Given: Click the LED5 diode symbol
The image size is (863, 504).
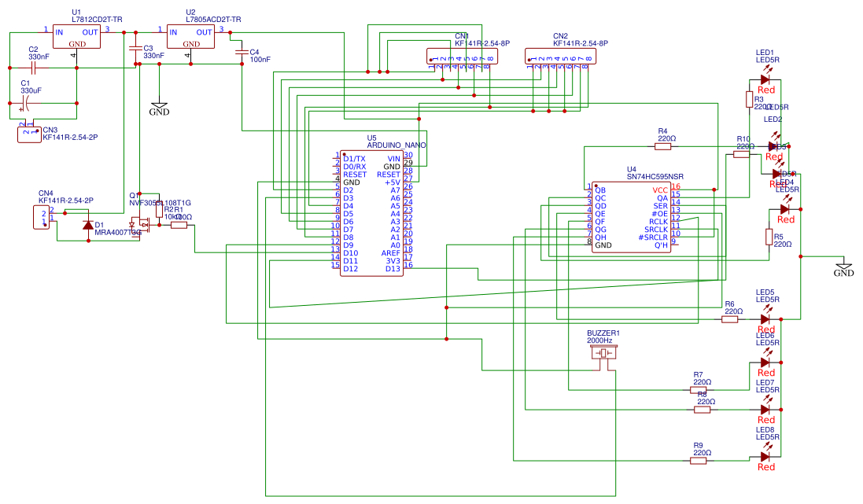Looking at the screenshot, I should pos(765,319).
